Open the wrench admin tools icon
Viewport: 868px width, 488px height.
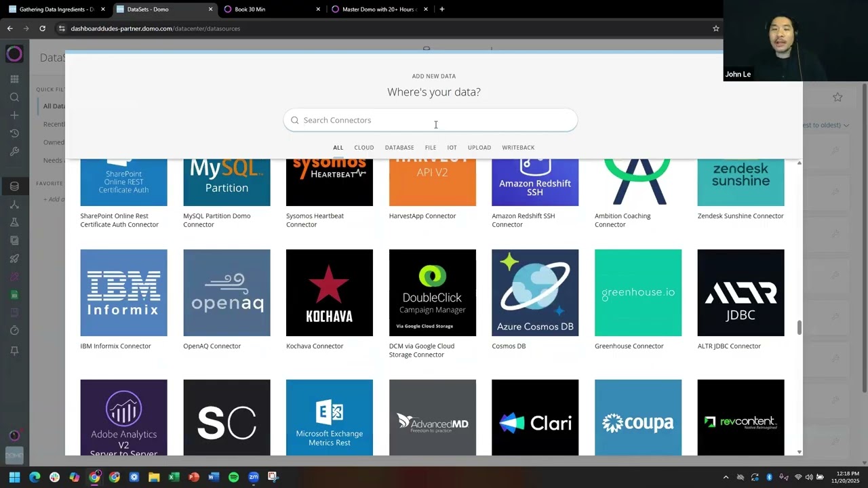(x=14, y=152)
